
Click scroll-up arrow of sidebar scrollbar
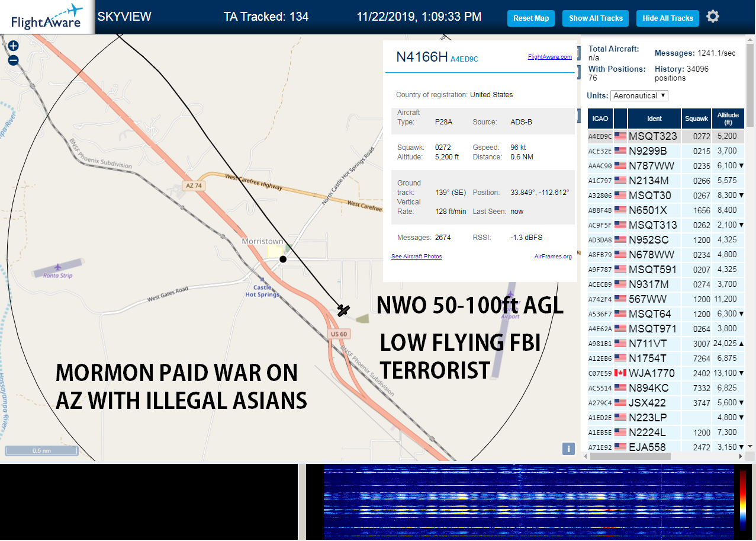click(750, 40)
